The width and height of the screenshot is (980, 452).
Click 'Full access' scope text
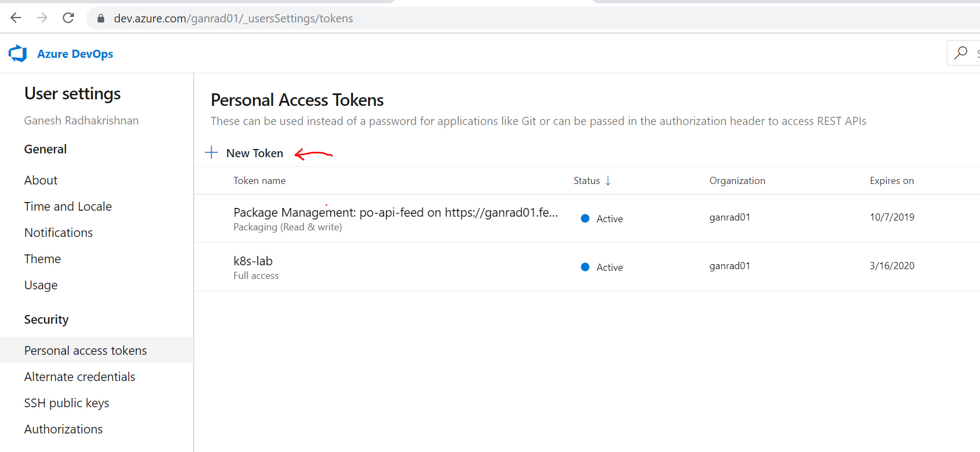tap(256, 276)
